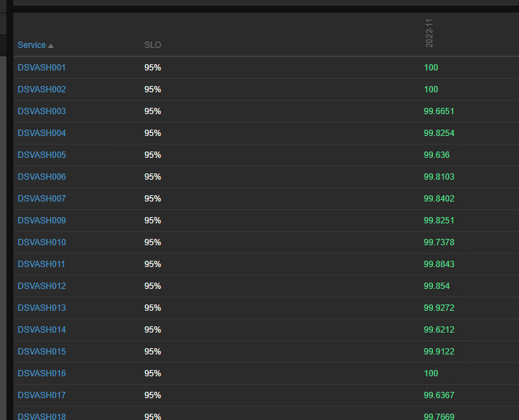The height and width of the screenshot is (420, 519).
Task: Click the 99.8251 value for DSVASH009
Action: click(439, 221)
